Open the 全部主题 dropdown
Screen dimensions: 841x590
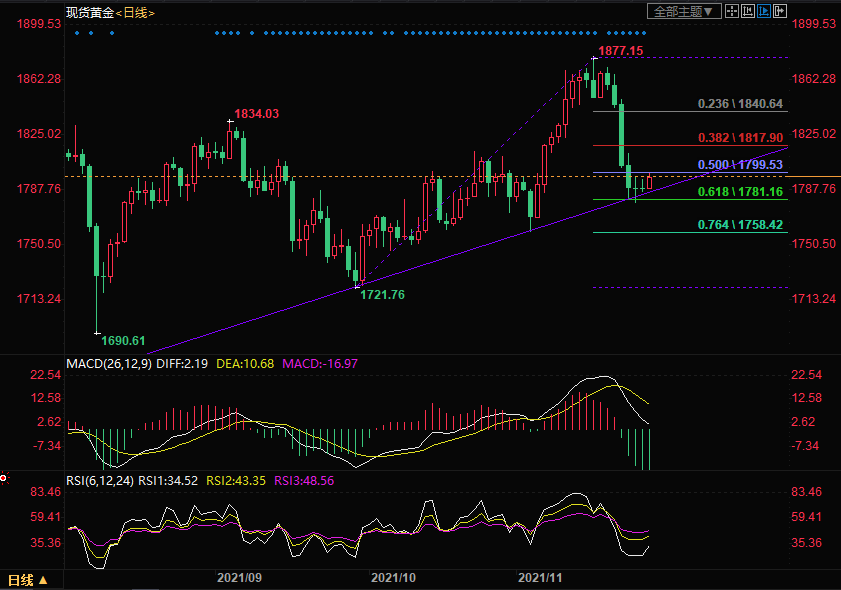coord(685,11)
